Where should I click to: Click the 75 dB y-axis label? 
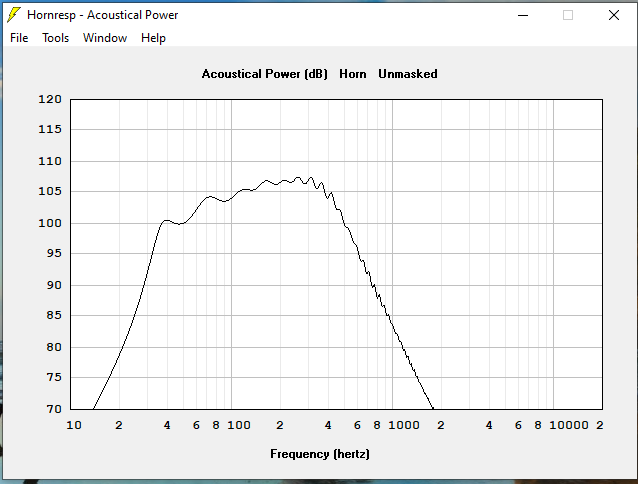coord(54,377)
